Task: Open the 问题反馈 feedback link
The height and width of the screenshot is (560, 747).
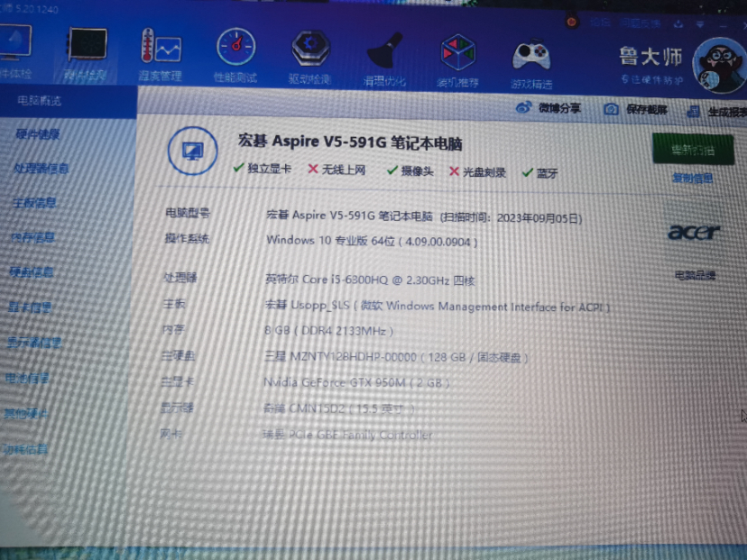Action: pyautogui.click(x=641, y=23)
